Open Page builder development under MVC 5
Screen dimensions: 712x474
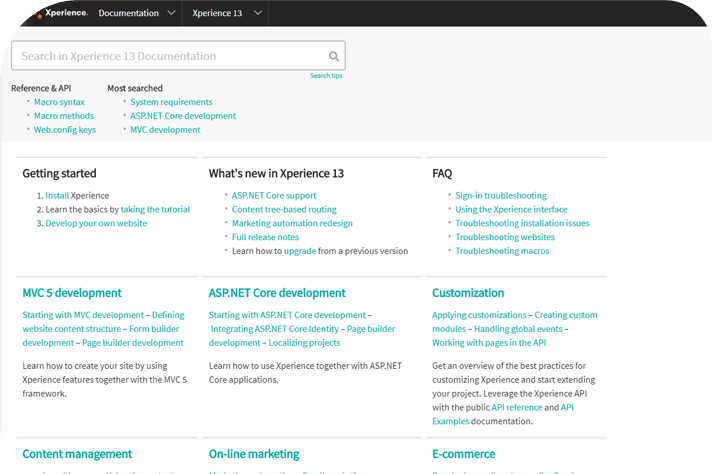click(133, 343)
